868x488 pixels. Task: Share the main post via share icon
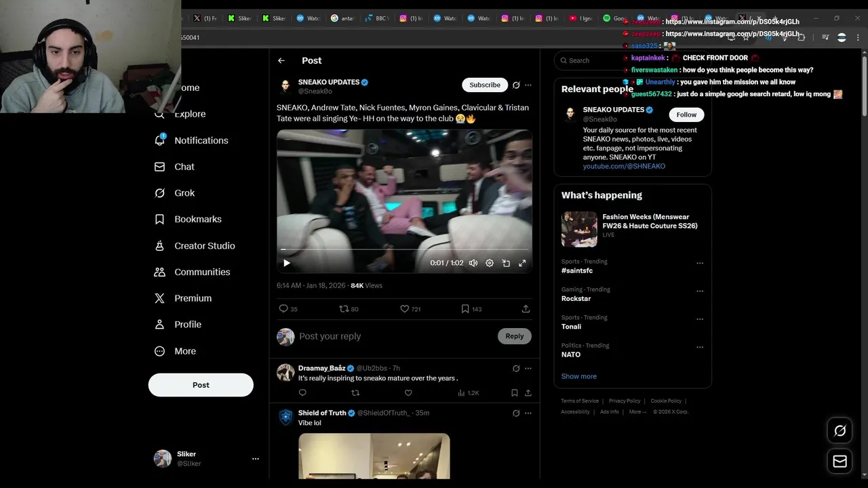tap(526, 309)
